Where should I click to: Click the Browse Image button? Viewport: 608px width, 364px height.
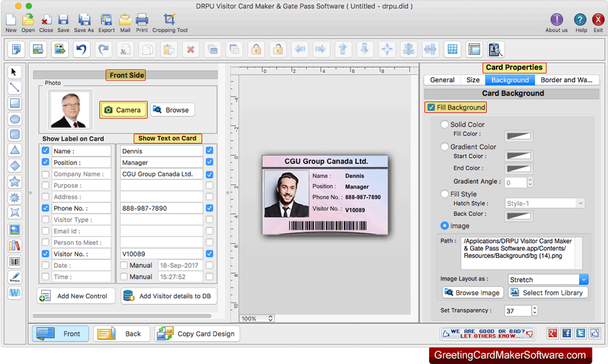pyautogui.click(x=473, y=292)
